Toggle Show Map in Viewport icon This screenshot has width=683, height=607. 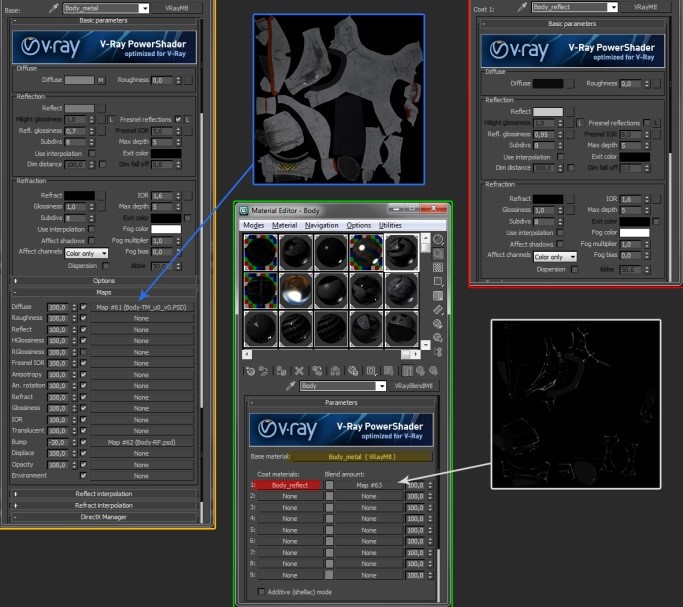[x=389, y=371]
